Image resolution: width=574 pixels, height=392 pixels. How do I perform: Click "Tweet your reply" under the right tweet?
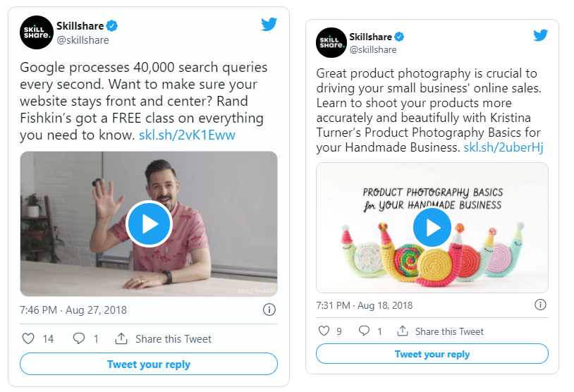pos(432,354)
